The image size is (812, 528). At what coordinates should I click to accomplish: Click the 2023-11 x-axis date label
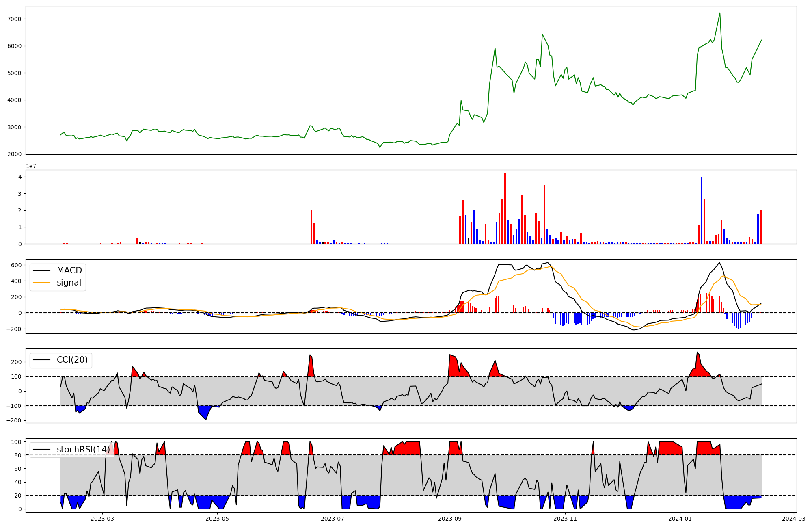565,519
